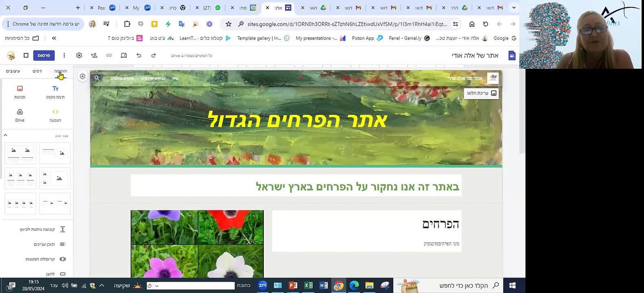Viewport: 644px width, 293px height.
Task: Open the כל הסימניות all bookmarks folder
Action: coord(22,38)
